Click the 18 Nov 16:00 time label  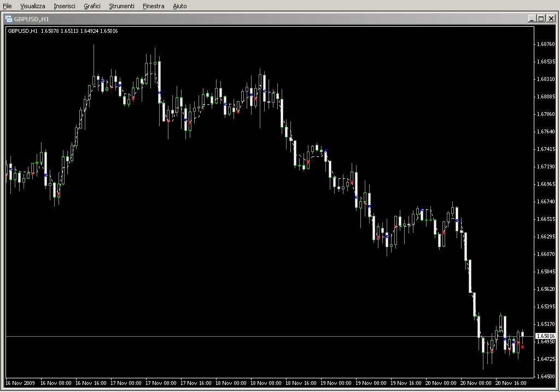[301, 383]
